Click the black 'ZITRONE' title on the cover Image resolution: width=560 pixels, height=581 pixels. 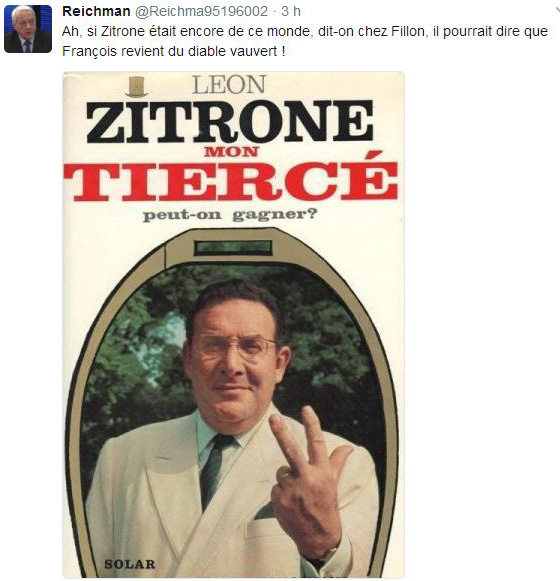pyautogui.click(x=230, y=121)
